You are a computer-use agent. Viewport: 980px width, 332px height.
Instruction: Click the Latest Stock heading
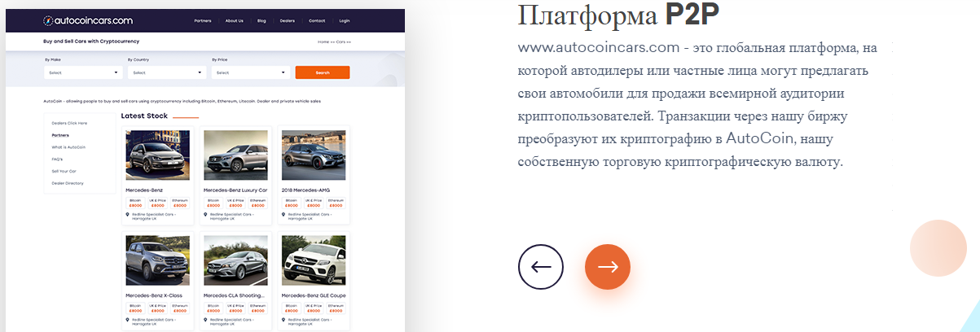pos(144,116)
